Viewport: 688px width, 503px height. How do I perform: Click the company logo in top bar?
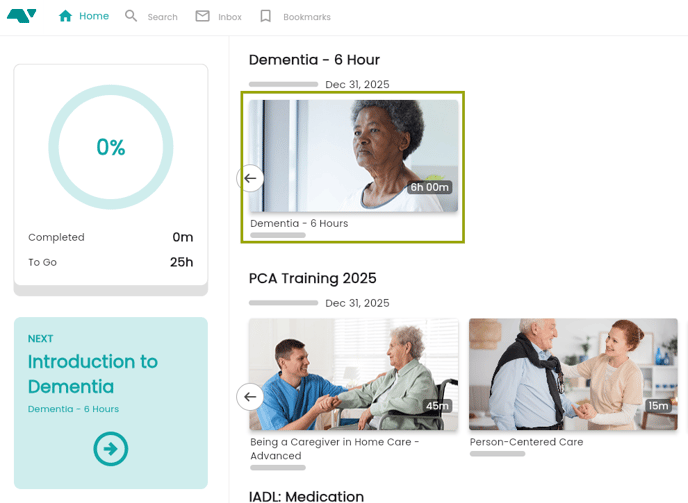21,16
